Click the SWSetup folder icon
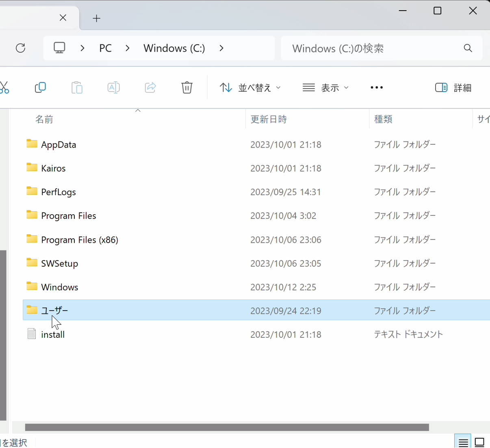490x448 pixels. click(32, 262)
